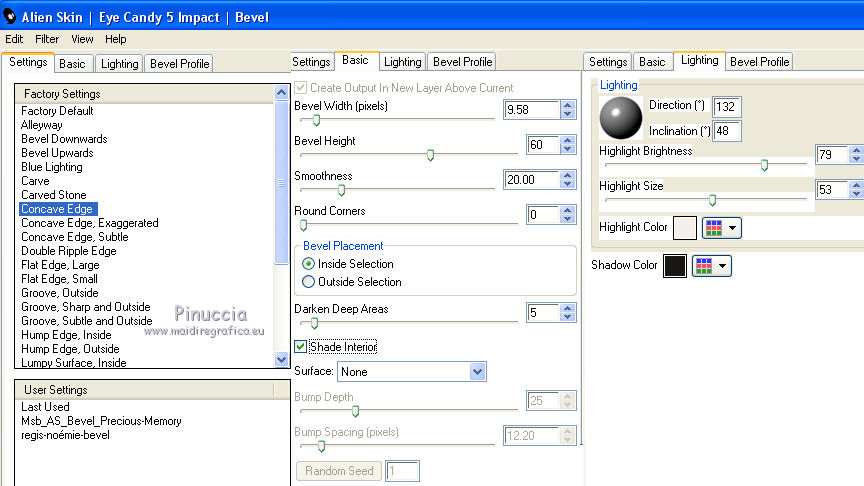Click the Highlight Size slider handle
This screenshot has width=864, height=486.
(x=712, y=201)
